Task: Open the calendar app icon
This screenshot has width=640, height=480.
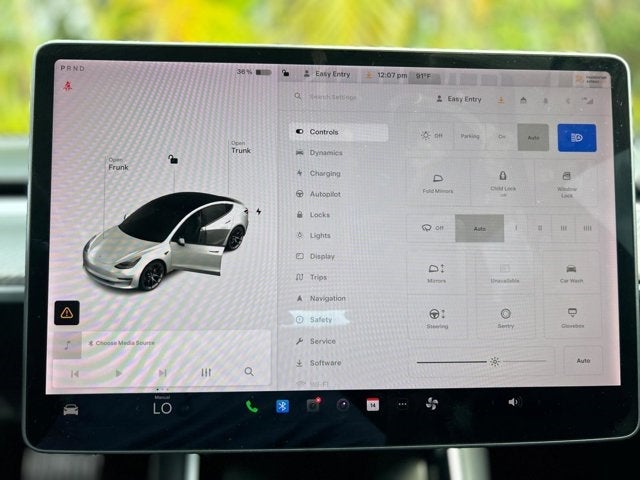Action: click(x=373, y=404)
